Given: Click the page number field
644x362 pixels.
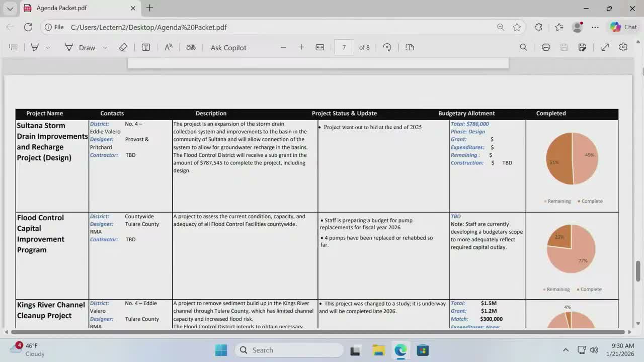Looking at the screenshot, I should (x=344, y=47).
